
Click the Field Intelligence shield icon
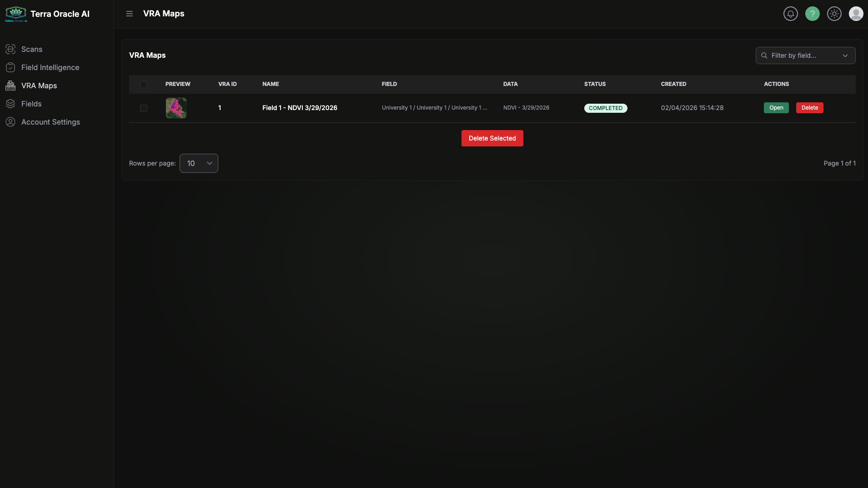[10, 67]
